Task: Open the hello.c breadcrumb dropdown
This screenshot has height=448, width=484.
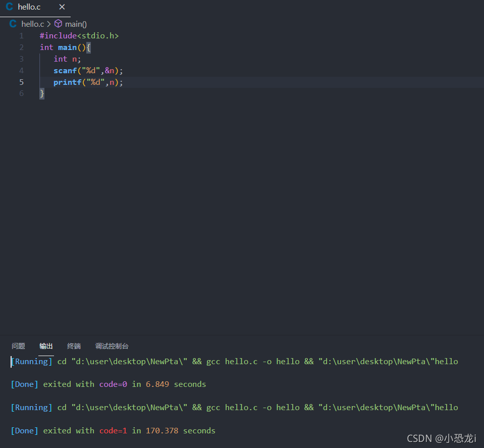Action: point(32,23)
